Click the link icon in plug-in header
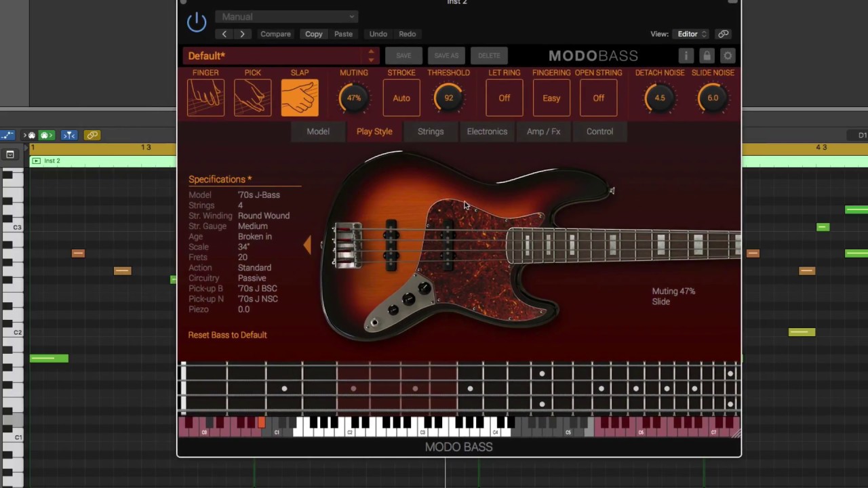868x488 pixels. point(724,34)
